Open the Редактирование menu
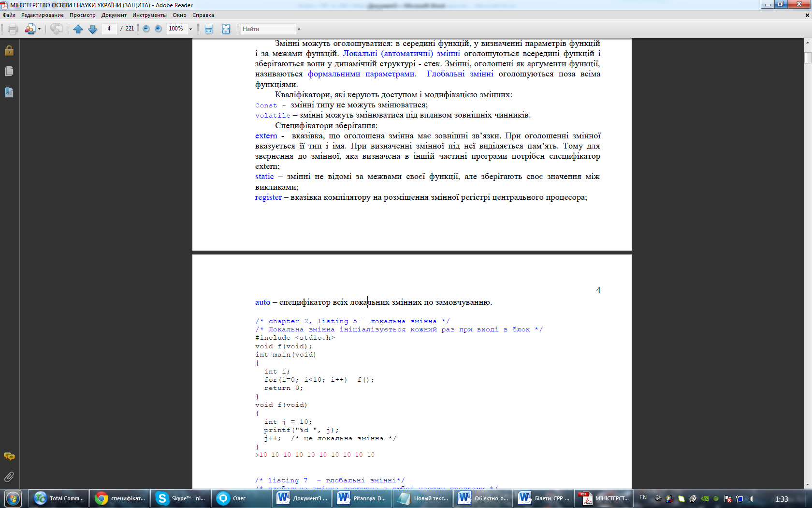Image resolution: width=812 pixels, height=508 pixels. coord(43,15)
